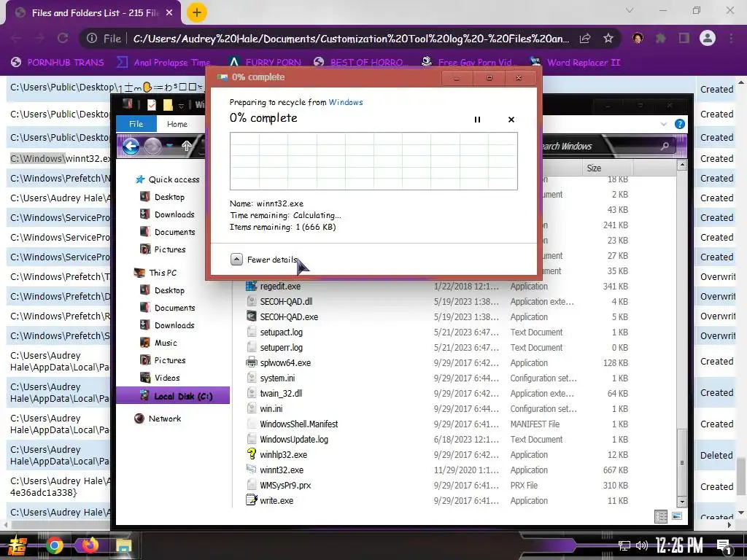The height and width of the screenshot is (560, 747).
Task: Click the recycle progress graph
Action: pos(373,161)
